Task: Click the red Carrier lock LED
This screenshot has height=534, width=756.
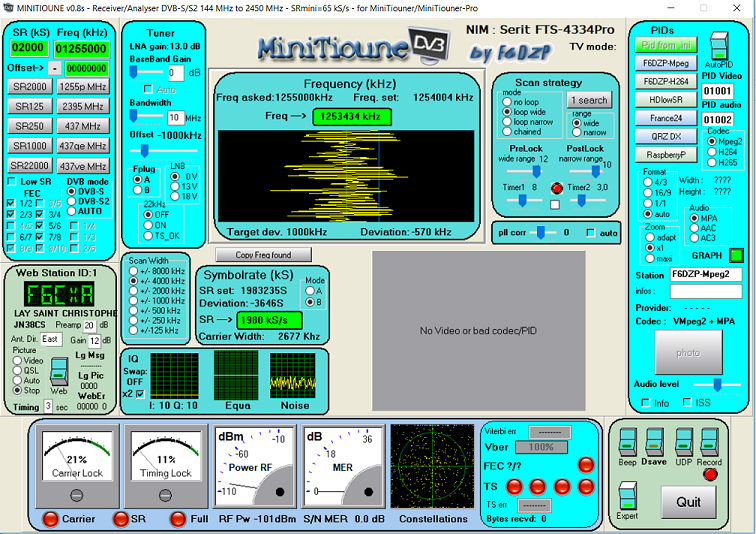Action: pyautogui.click(x=50, y=519)
